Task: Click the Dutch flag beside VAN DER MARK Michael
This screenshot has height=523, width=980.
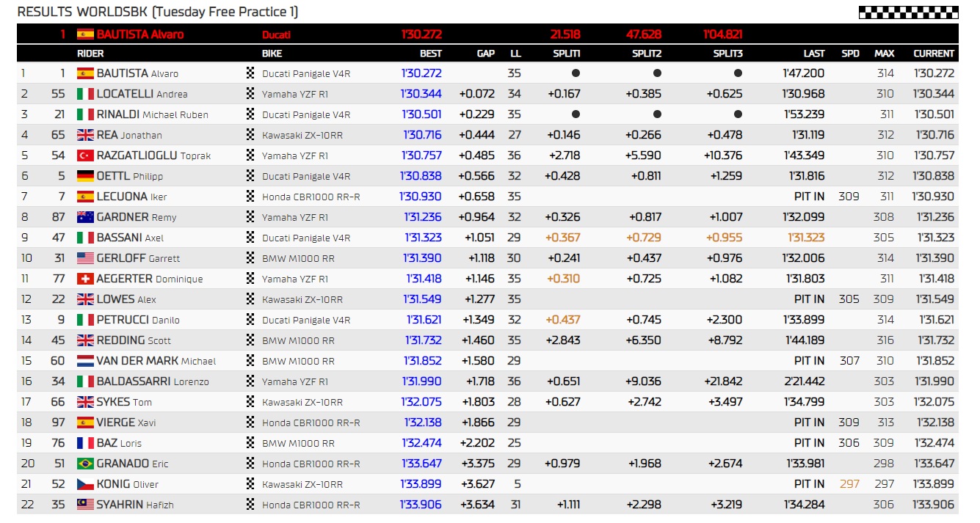Action: click(x=85, y=361)
